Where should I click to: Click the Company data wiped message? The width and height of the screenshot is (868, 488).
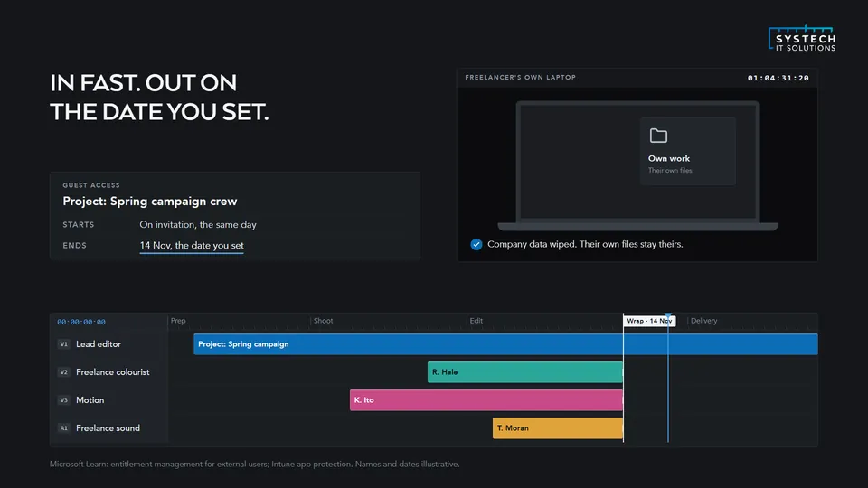tap(585, 245)
